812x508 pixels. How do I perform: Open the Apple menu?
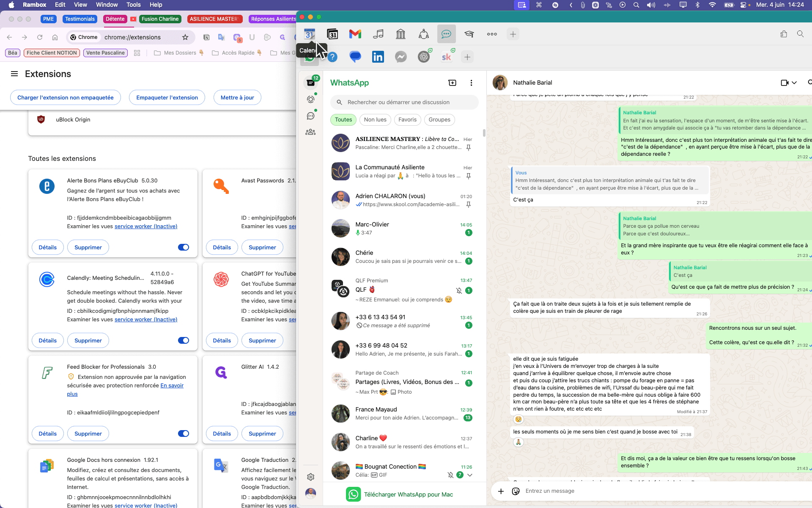(11, 5)
